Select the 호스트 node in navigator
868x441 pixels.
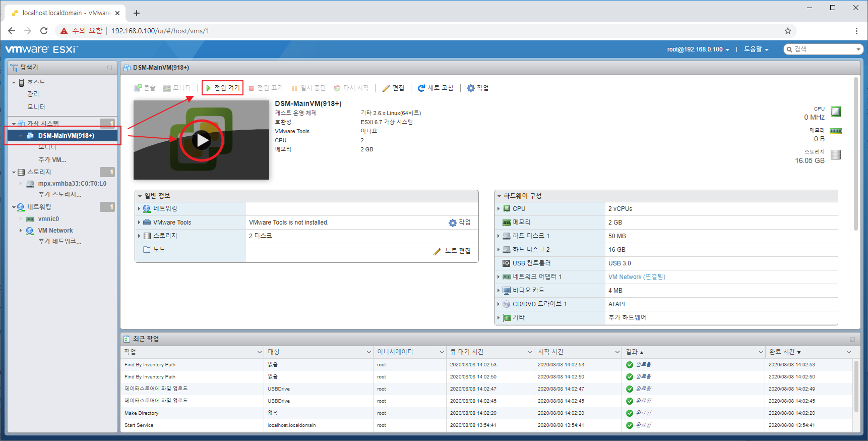click(36, 82)
